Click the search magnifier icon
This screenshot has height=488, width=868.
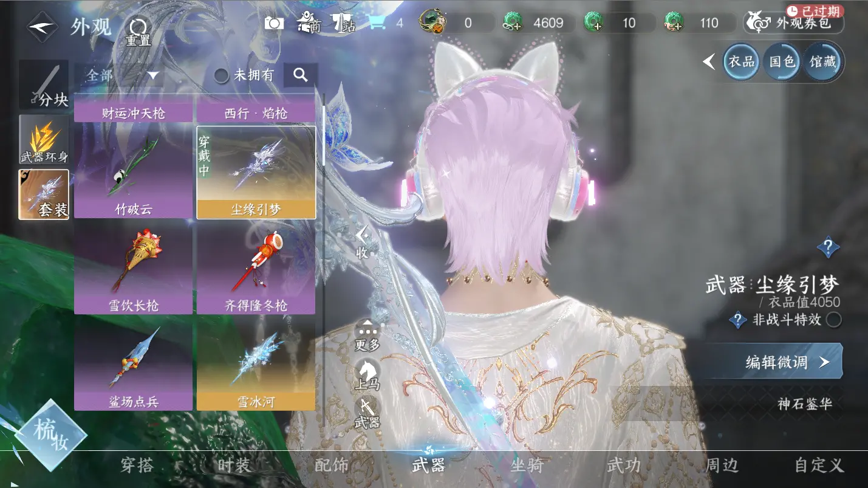coord(301,75)
